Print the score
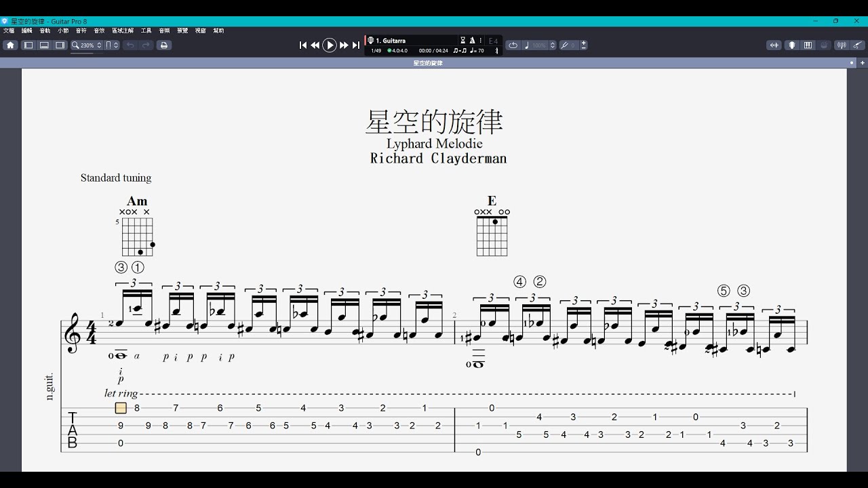 pyautogui.click(x=163, y=45)
